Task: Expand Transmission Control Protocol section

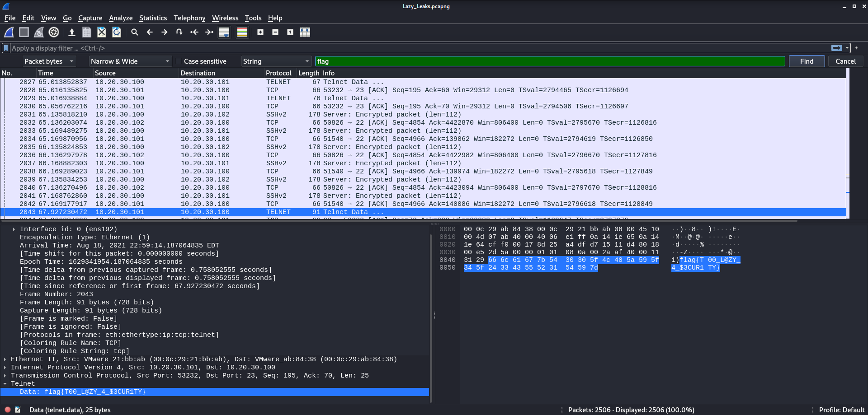Action: coord(5,376)
